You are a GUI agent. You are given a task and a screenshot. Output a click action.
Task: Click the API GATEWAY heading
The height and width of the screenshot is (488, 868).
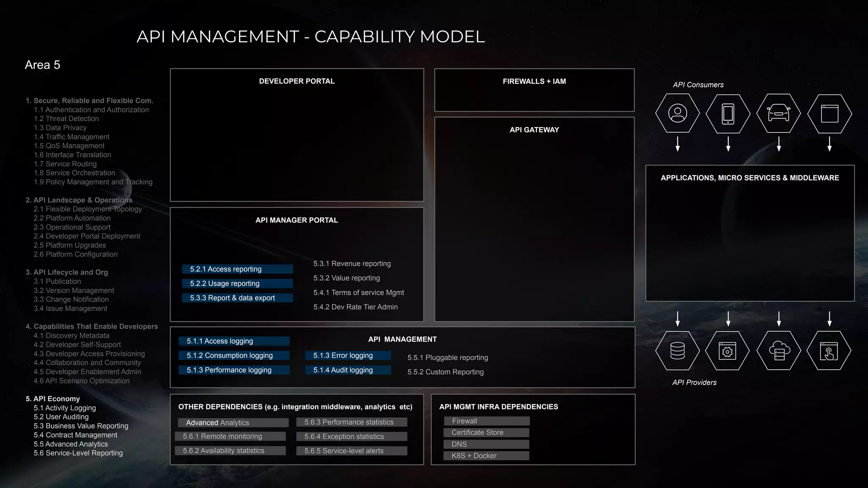click(534, 130)
